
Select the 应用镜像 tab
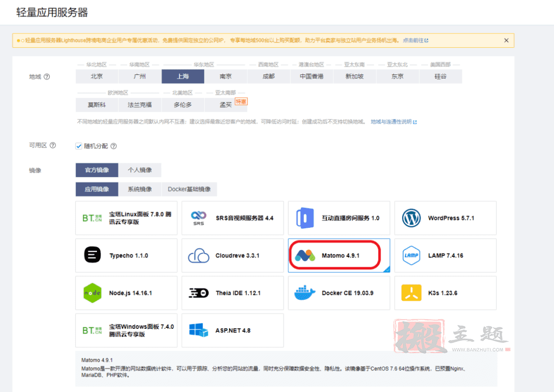click(x=97, y=189)
